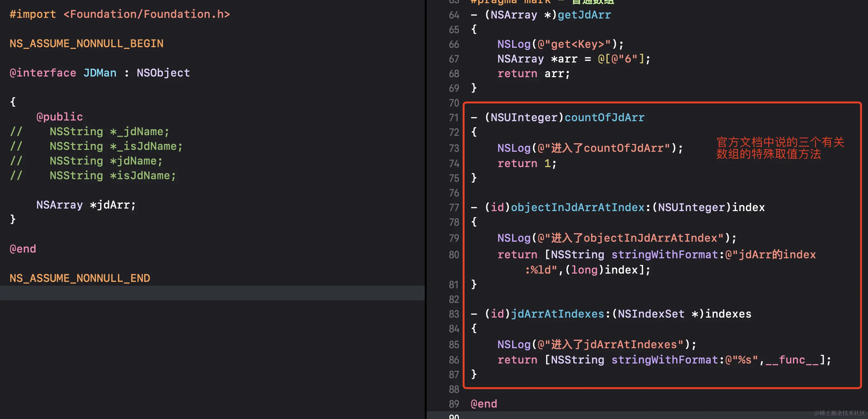The height and width of the screenshot is (419, 868).
Task: Click the Foundation import line
Action: pos(120,14)
